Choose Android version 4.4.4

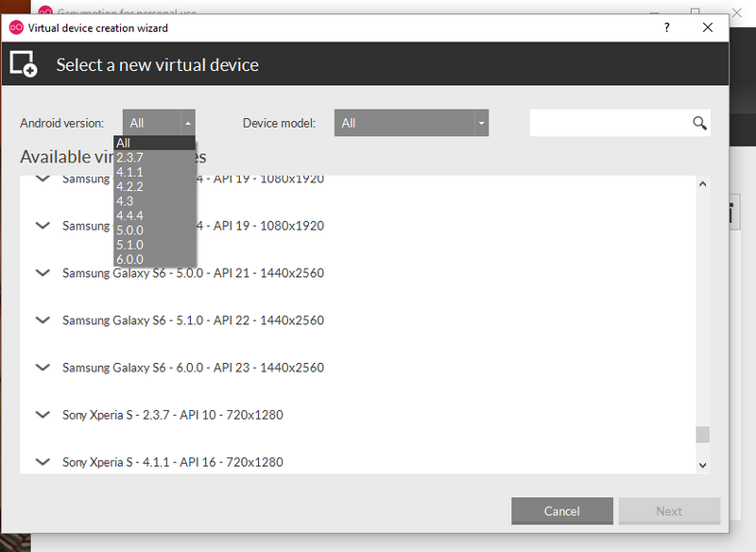tap(154, 216)
